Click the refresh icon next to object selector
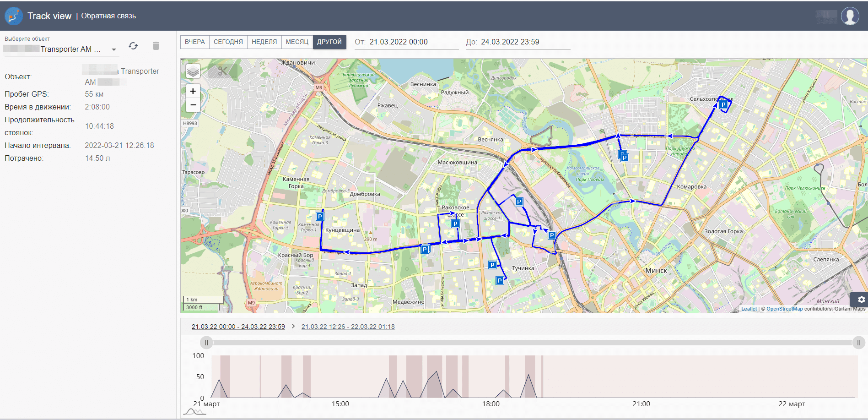The image size is (868, 420). [x=133, y=46]
